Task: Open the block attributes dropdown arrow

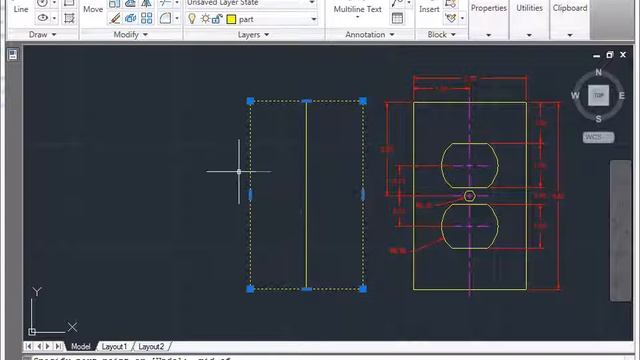Action: 462,18
